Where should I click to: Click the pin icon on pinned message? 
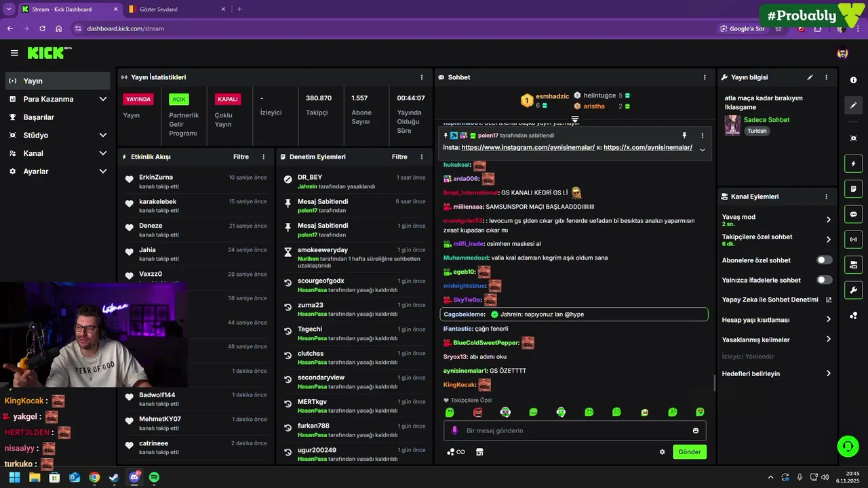pos(684,136)
